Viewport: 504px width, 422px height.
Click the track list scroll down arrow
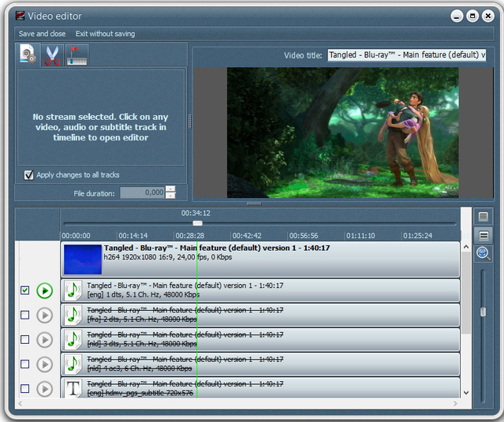[466, 393]
